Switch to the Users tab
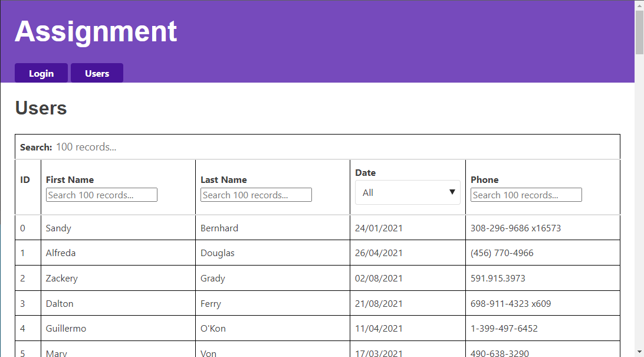The image size is (644, 357). point(97,73)
